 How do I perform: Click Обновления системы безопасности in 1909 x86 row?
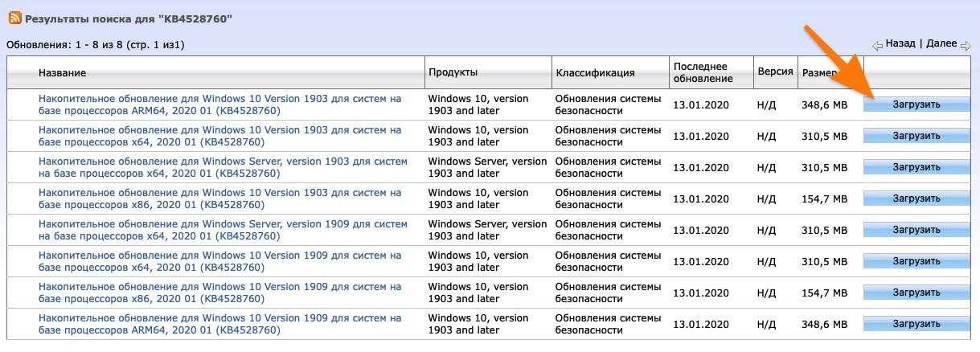[x=608, y=293]
